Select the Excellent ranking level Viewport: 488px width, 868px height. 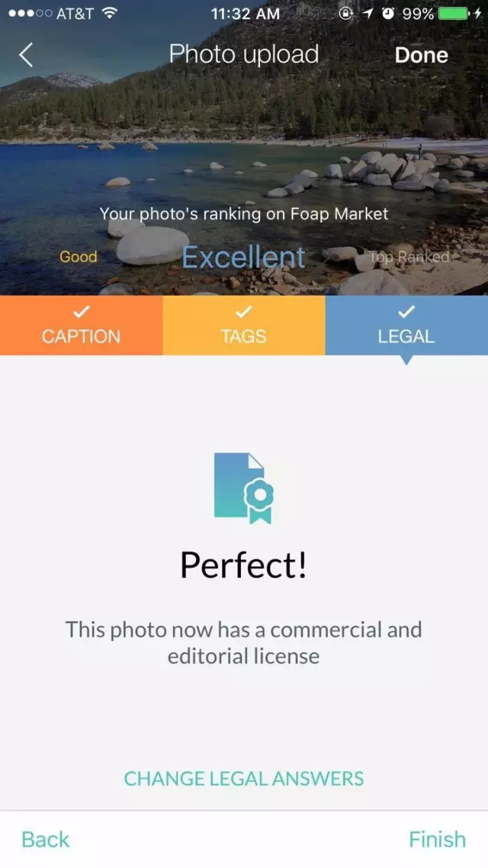(244, 257)
